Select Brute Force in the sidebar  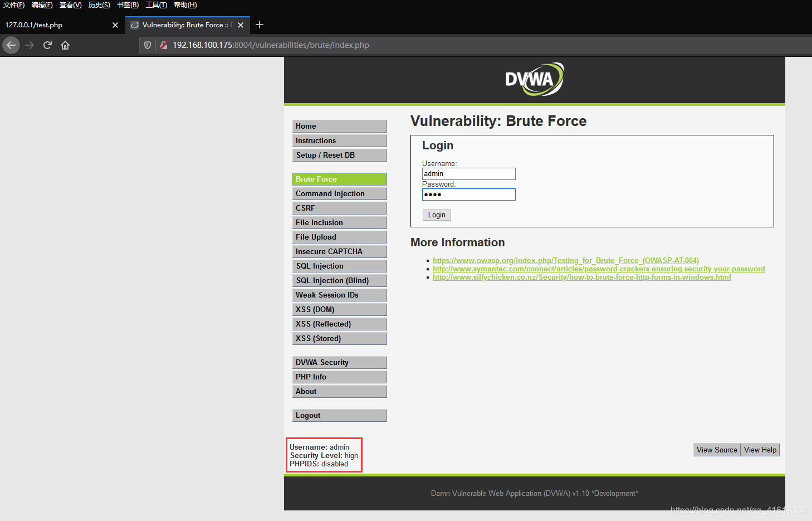coord(340,179)
